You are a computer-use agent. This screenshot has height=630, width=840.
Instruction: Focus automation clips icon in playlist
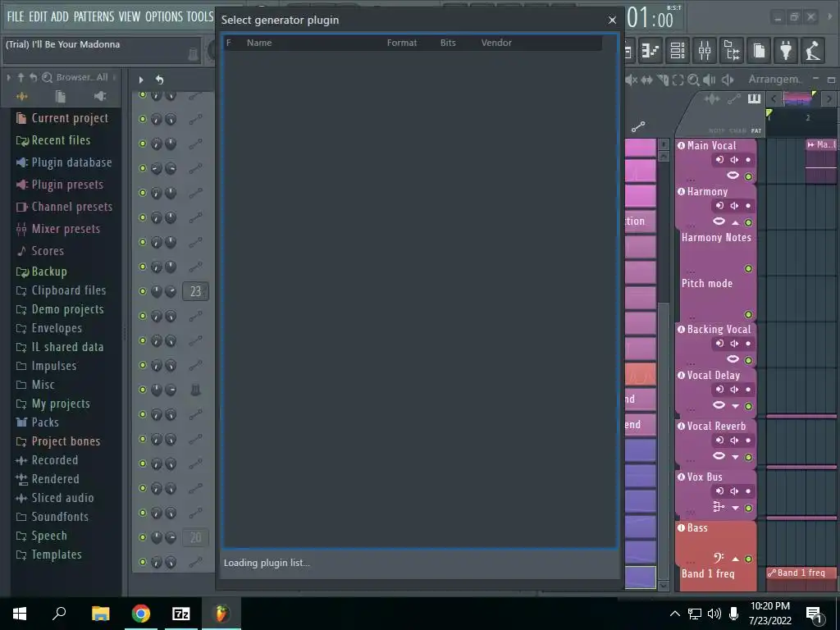(733, 98)
